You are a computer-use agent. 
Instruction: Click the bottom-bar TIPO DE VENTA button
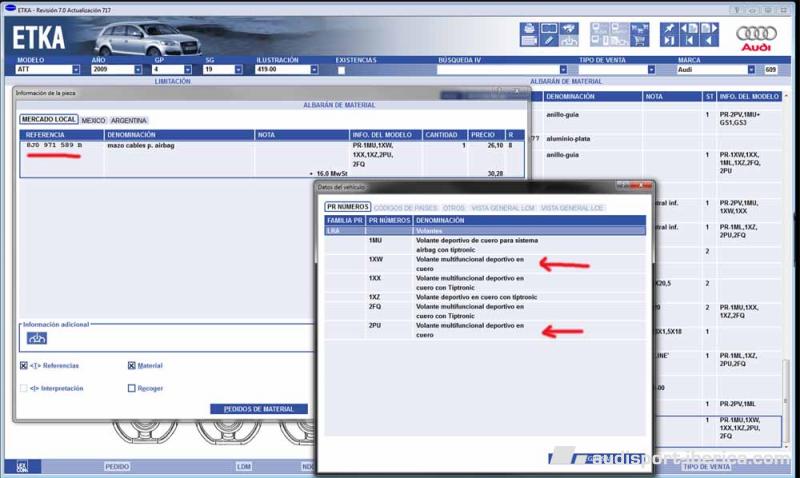point(706,466)
